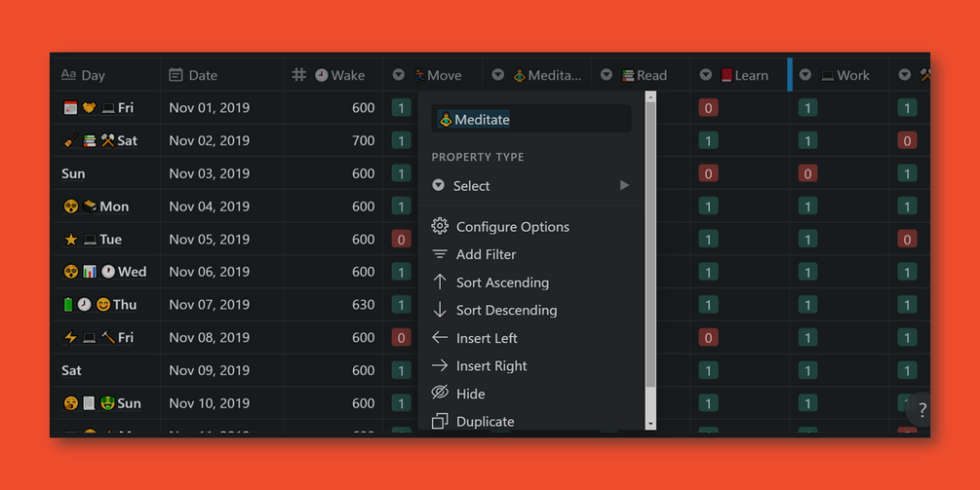Open the Move column header dropdown

coord(399,75)
